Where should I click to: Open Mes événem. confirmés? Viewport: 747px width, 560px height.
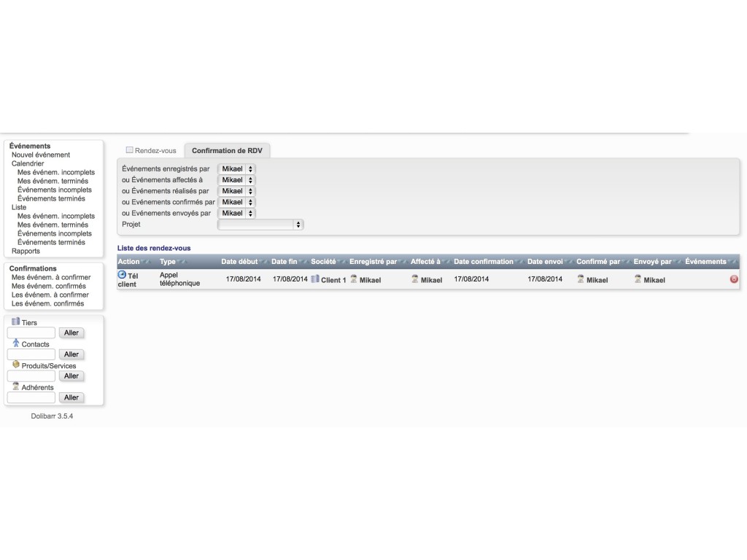(x=49, y=286)
